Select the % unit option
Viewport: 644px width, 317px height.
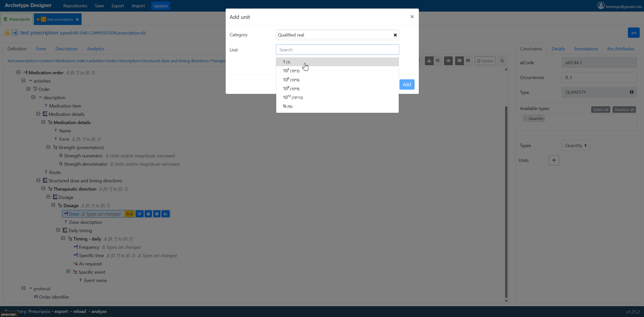click(x=287, y=106)
